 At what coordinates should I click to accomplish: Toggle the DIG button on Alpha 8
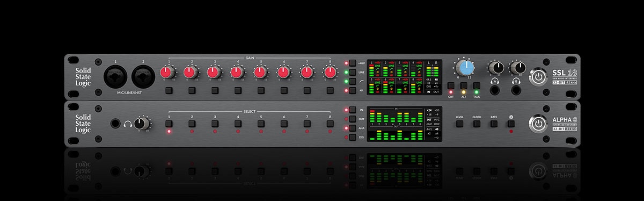point(353,137)
